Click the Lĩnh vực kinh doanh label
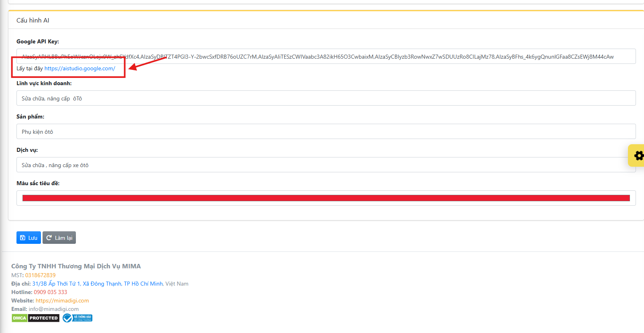This screenshot has width=644, height=333. click(x=44, y=83)
